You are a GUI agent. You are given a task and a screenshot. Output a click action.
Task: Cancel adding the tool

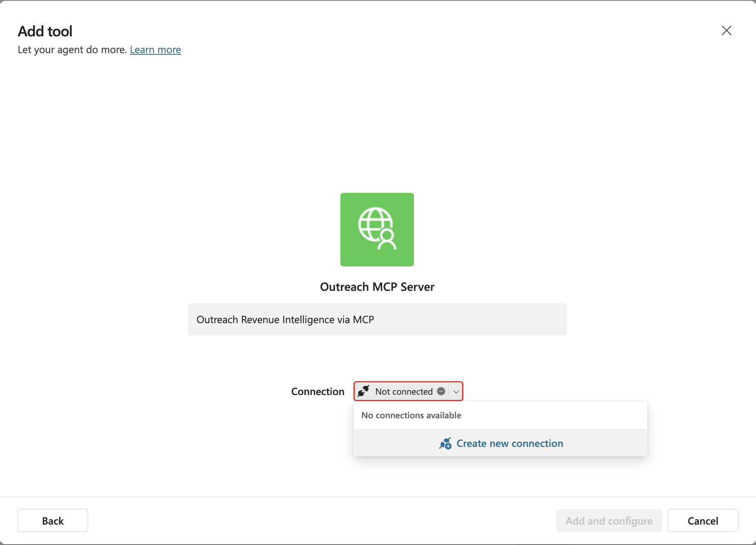(703, 521)
